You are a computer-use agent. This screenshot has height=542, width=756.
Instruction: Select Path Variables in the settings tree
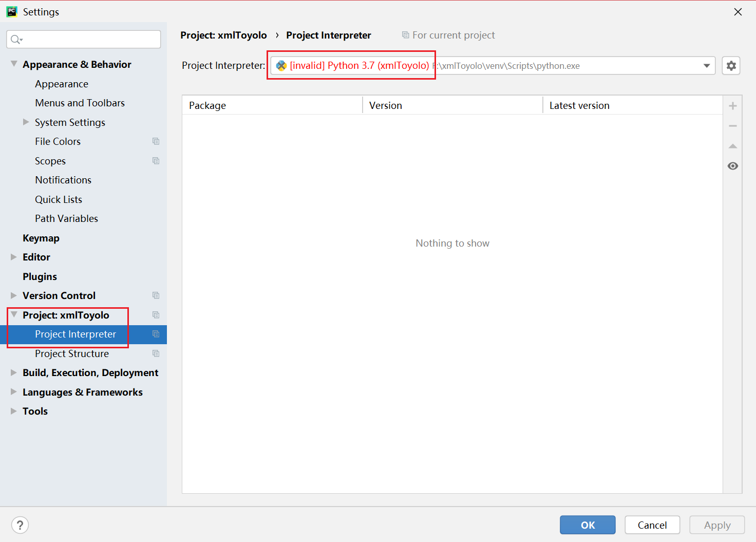click(x=66, y=218)
